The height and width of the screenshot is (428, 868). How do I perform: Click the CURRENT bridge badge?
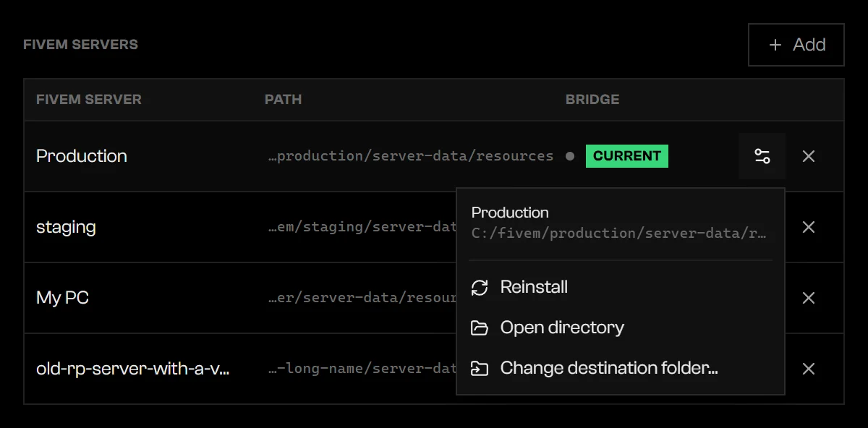point(627,156)
